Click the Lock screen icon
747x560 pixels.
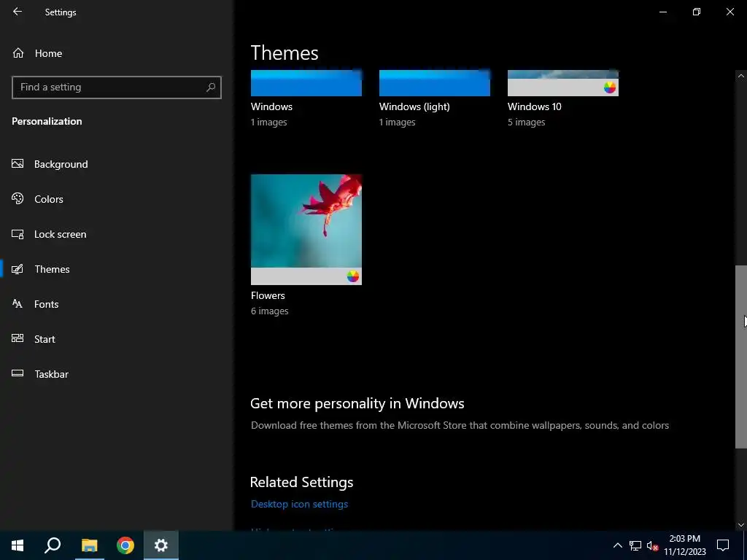point(18,234)
